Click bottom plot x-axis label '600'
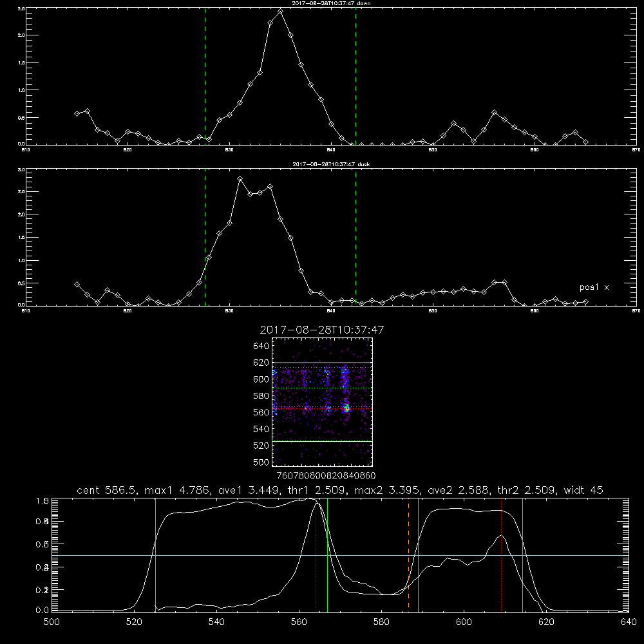644x644 pixels. 464,622
